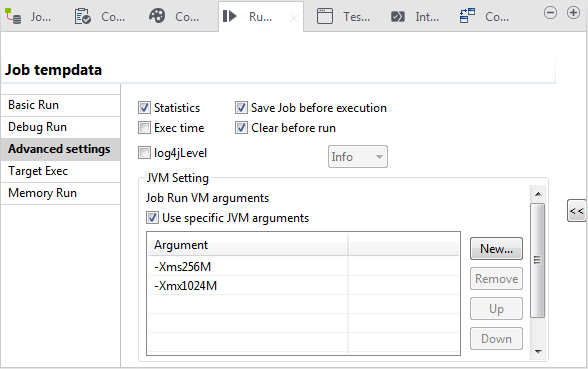
Task: Click the Down button
Action: [x=496, y=339]
